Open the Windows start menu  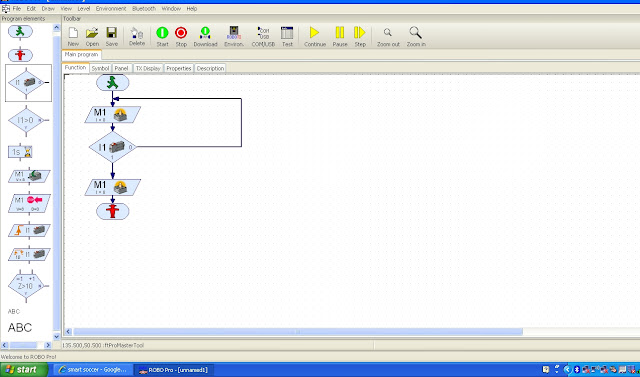pyautogui.click(x=24, y=370)
